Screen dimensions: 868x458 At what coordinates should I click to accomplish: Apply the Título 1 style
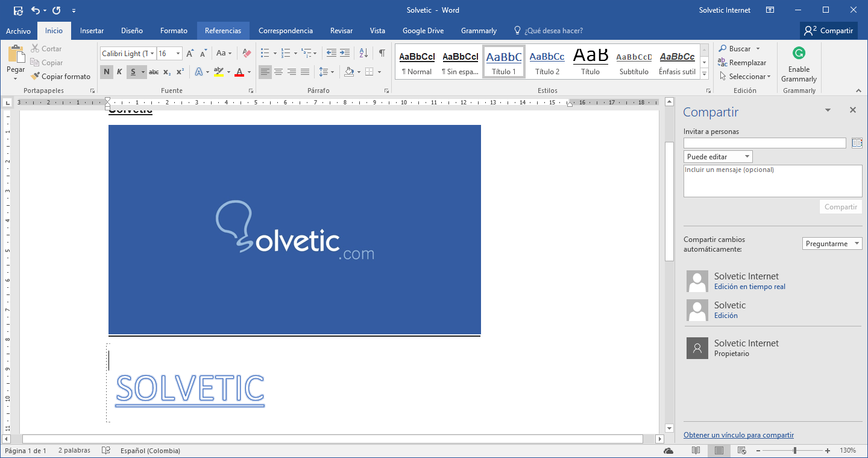click(x=504, y=62)
